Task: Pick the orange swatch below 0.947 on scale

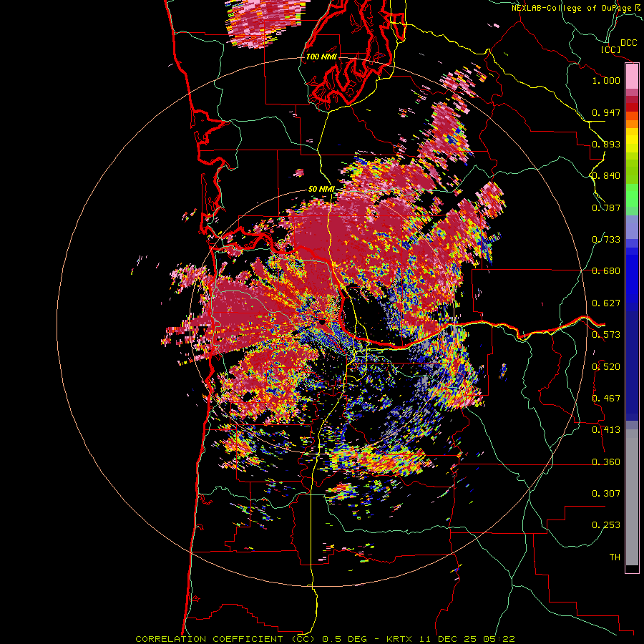Action: coord(632,124)
